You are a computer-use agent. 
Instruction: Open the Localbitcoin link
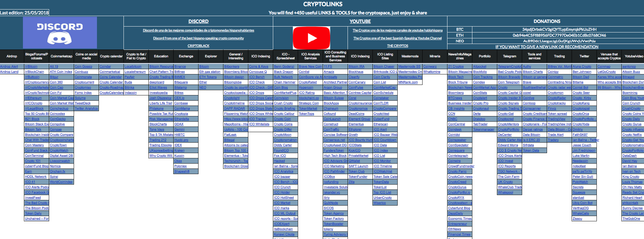coord(133,67)
